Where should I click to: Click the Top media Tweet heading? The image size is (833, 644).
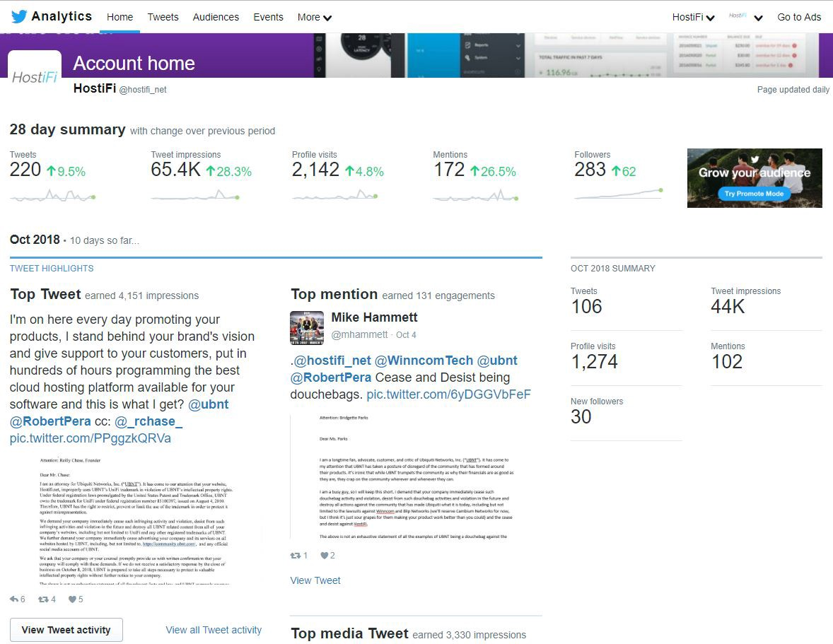coord(349,633)
